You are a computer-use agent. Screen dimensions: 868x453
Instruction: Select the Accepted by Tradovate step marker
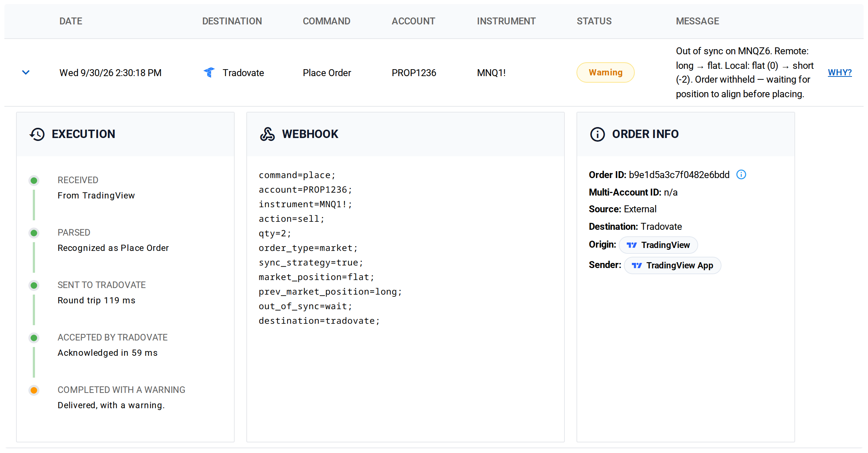coord(34,338)
